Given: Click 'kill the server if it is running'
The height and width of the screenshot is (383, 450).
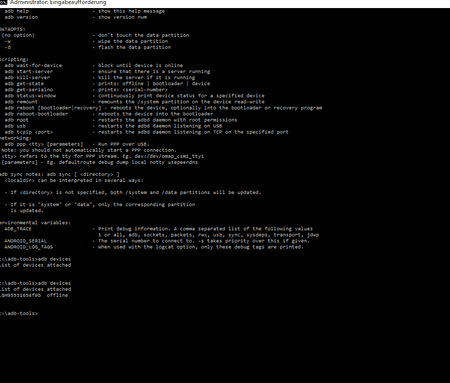Looking at the screenshot, I should (x=146, y=77).
